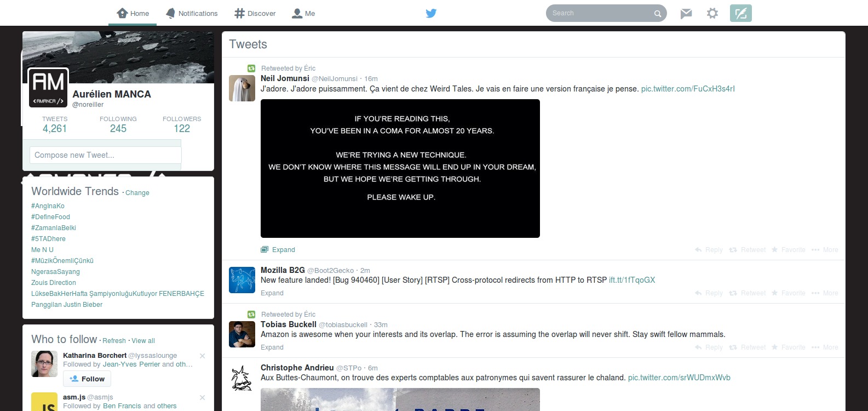Click Mozilla B2G avatar
The width and height of the screenshot is (868, 411).
[242, 280]
